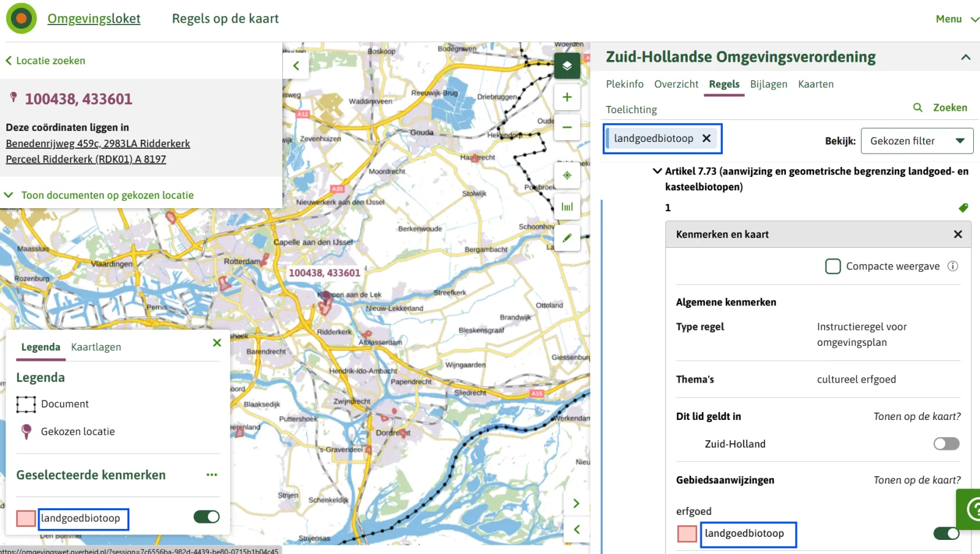This screenshot has height=554, width=980.
Task: Toggle landgoedbiotoop under Gebiedsaanwijzingen
Action: click(946, 533)
